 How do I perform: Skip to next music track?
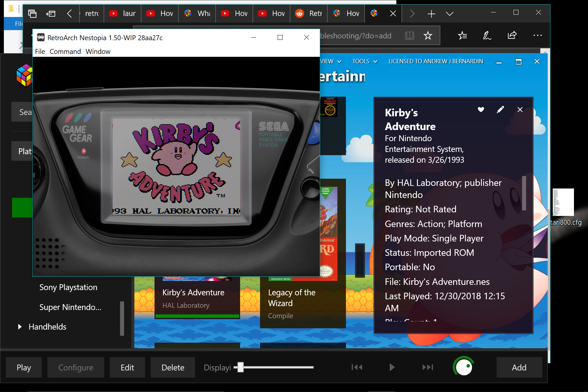click(x=428, y=367)
